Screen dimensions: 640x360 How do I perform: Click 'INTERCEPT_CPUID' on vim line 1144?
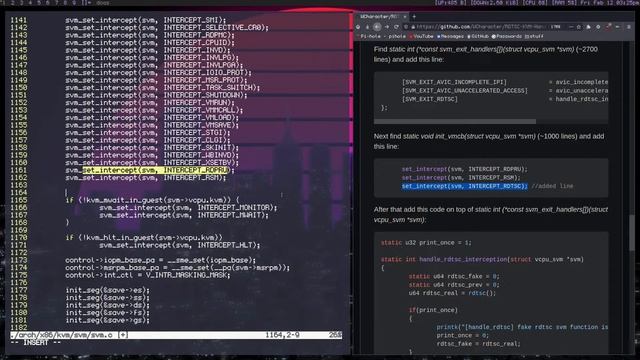(x=196, y=42)
